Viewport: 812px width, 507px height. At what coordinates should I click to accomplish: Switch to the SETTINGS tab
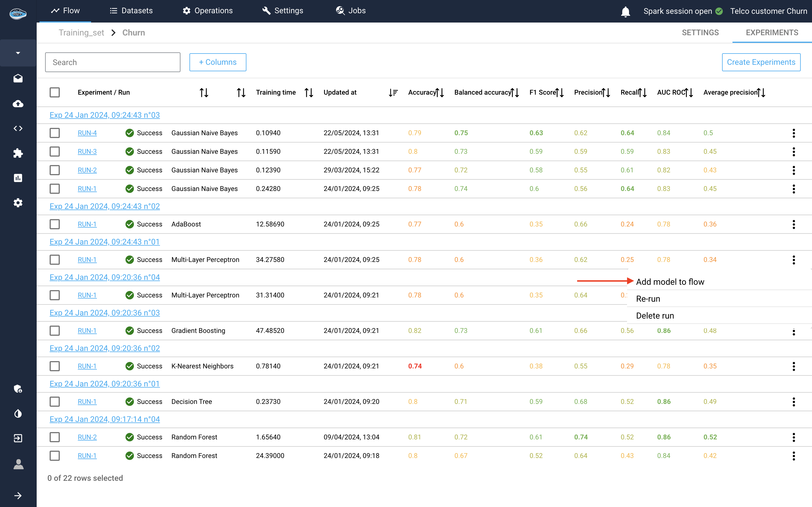[700, 32]
